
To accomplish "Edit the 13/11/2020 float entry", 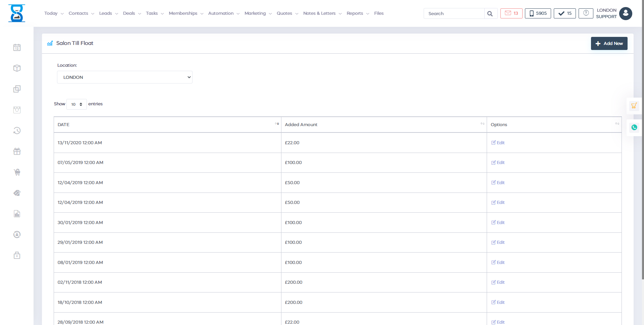I will coord(498,143).
